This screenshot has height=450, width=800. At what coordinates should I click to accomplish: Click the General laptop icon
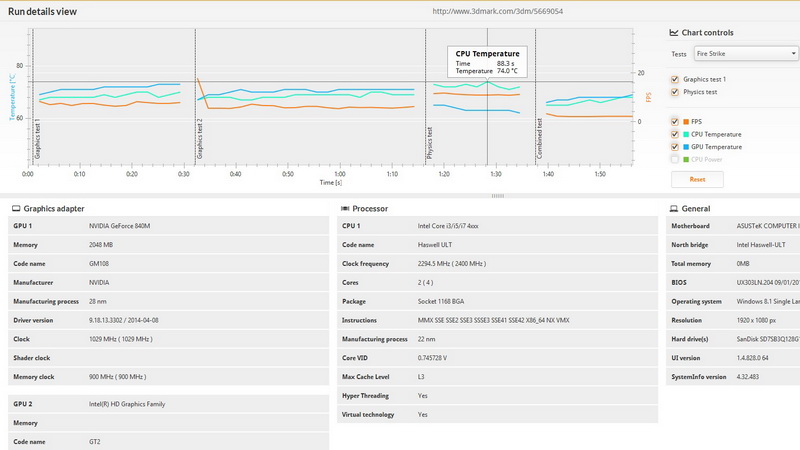(x=674, y=209)
